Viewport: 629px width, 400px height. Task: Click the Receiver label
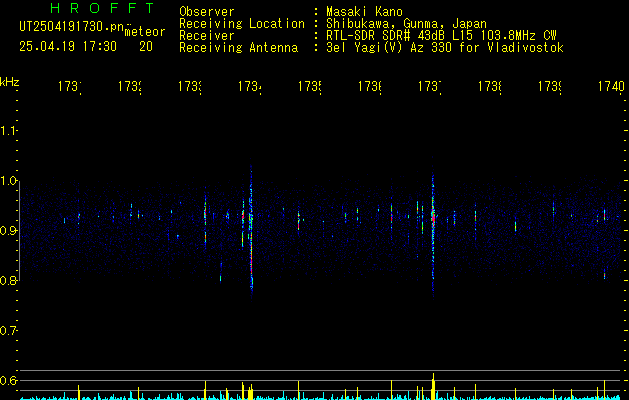[207, 36]
